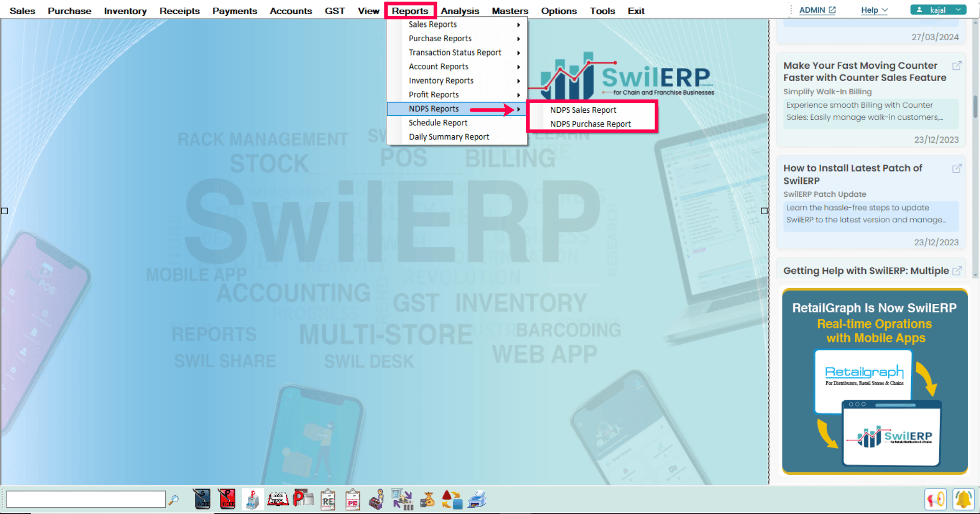The width and height of the screenshot is (980, 514).
Task: Open the Inventory menu
Action: click(x=125, y=11)
